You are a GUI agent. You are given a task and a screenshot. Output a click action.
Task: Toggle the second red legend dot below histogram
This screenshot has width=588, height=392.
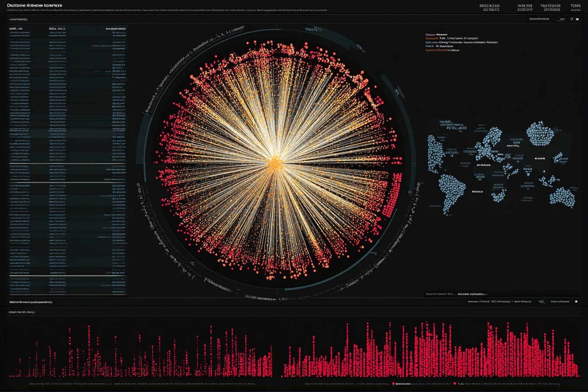pyautogui.click(x=455, y=384)
